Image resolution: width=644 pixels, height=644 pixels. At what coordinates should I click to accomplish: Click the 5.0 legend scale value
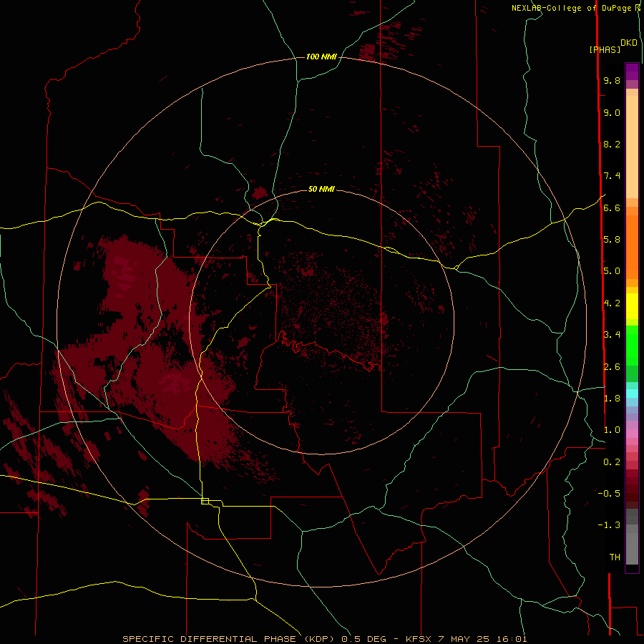(612, 271)
